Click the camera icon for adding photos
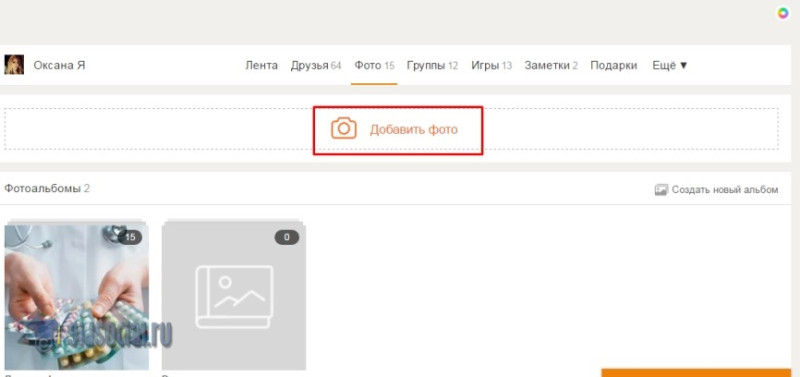The image size is (800, 377). [x=343, y=128]
